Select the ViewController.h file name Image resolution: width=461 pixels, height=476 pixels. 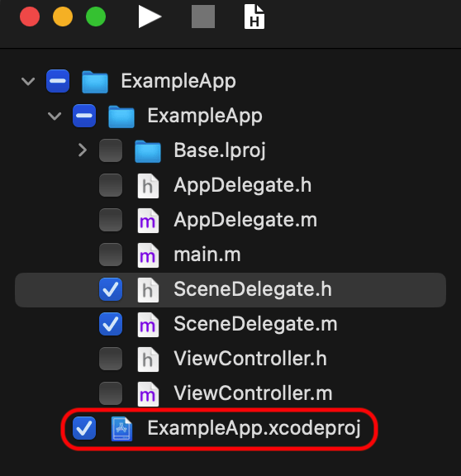pos(250,359)
